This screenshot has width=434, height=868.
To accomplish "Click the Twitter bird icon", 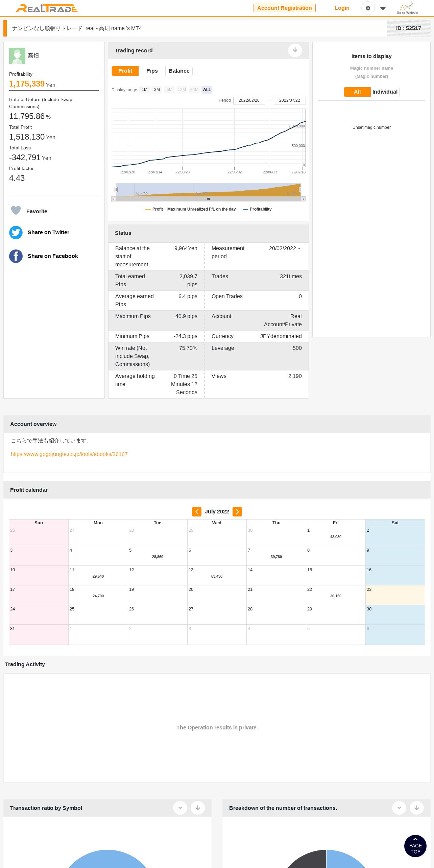I will tap(16, 233).
